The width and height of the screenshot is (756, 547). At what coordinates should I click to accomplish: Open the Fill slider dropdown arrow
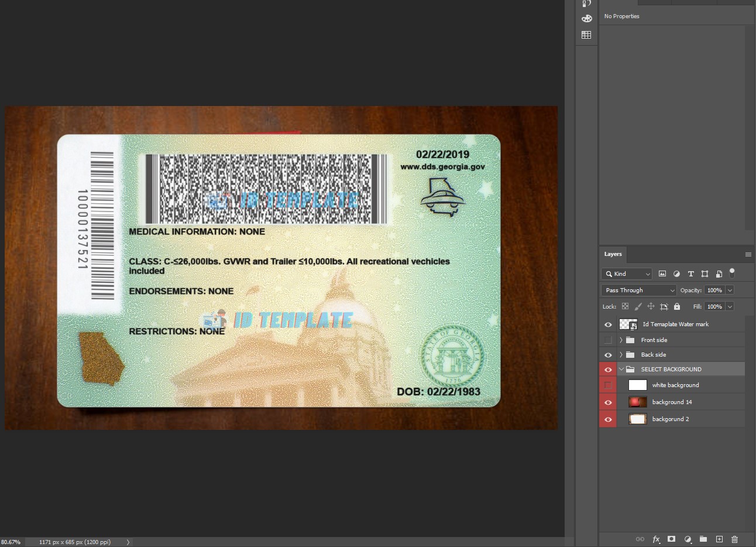(730, 306)
